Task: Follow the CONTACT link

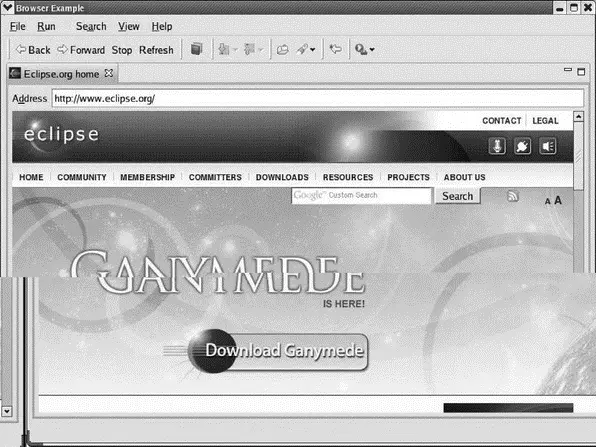Action: (x=501, y=120)
